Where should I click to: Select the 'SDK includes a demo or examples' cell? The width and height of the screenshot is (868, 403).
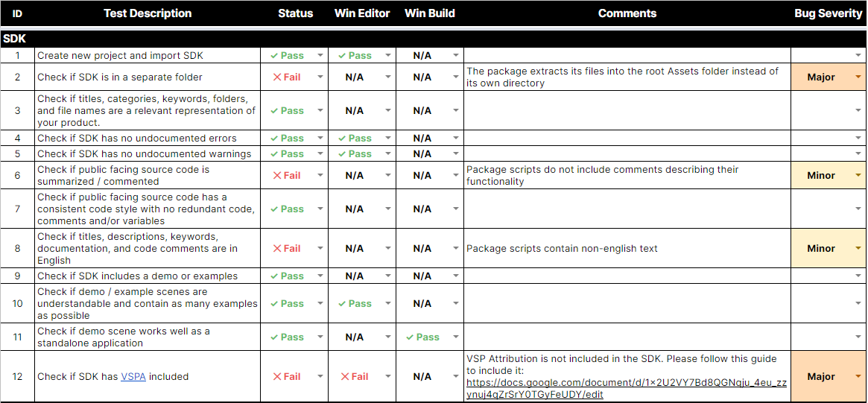tap(138, 276)
